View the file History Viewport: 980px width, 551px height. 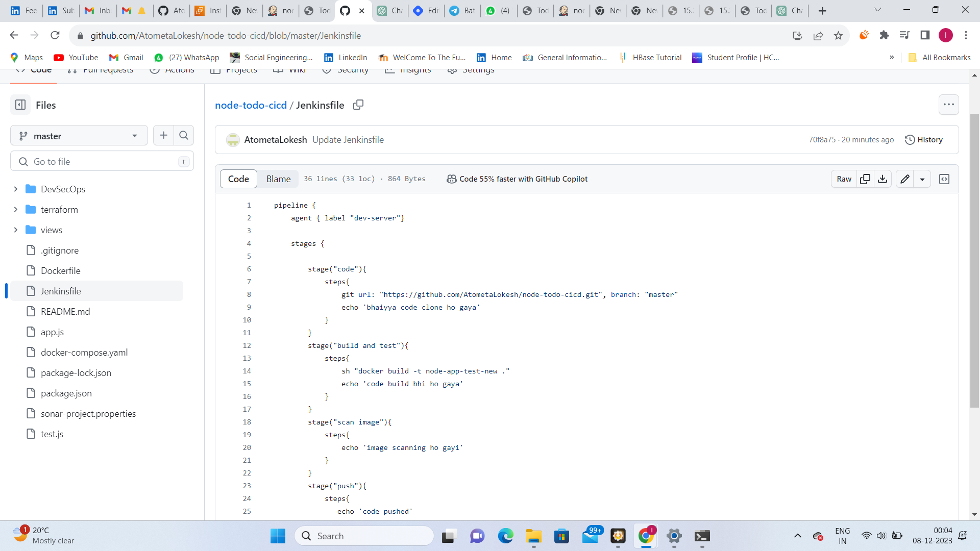[x=924, y=140]
